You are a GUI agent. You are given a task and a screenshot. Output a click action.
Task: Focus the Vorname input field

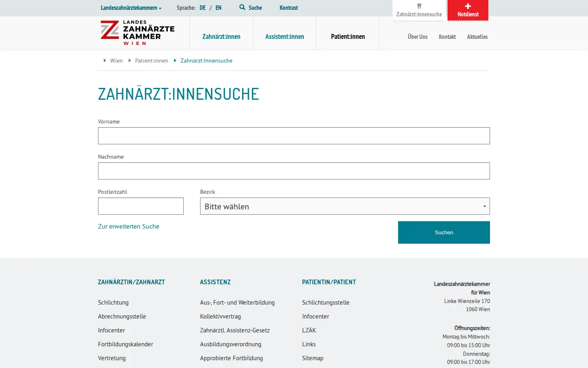coord(294,136)
